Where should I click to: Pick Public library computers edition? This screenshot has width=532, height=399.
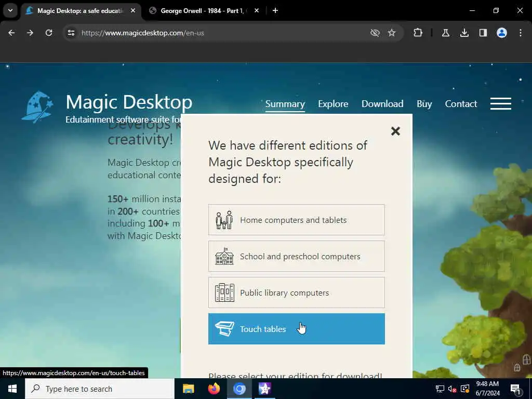pyautogui.click(x=296, y=292)
